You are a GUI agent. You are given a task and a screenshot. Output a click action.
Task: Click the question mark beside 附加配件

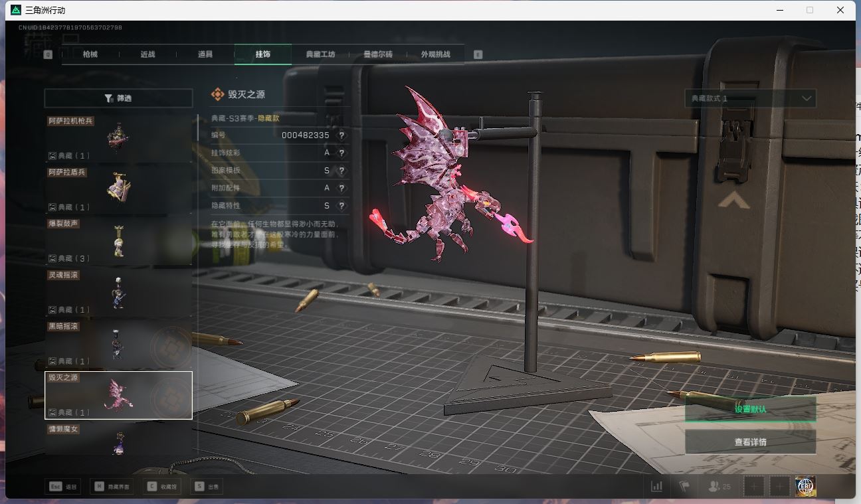coord(341,188)
